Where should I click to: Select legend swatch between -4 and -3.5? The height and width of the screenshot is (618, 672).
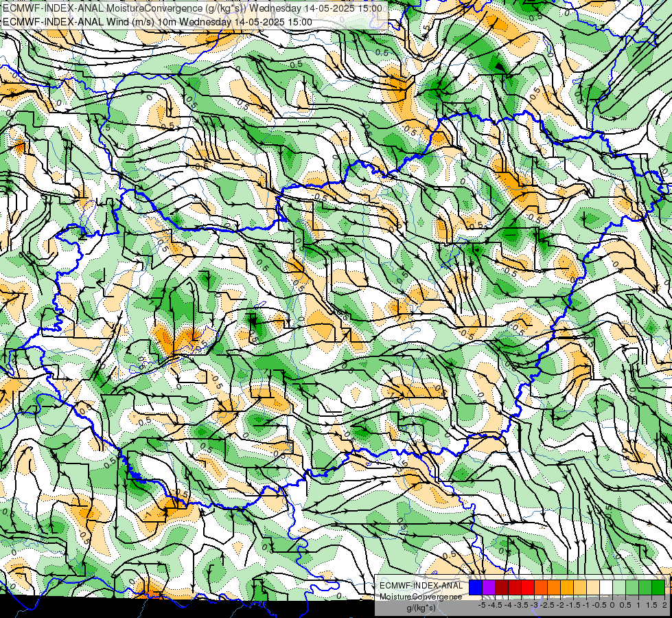coord(515,587)
